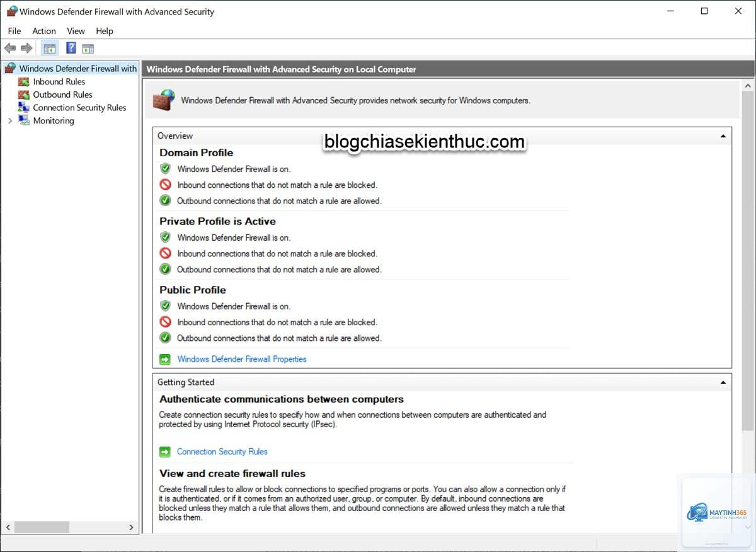Click the tree pane scroll right arrow
Screen dimensions: 756x552
131,527
